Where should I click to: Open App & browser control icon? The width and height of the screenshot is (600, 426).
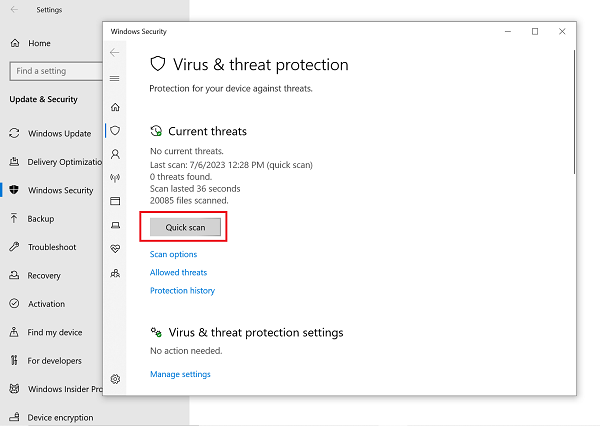(115, 201)
